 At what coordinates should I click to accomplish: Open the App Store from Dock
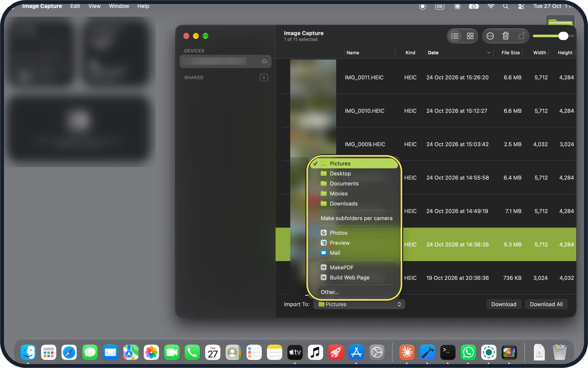[356, 352]
